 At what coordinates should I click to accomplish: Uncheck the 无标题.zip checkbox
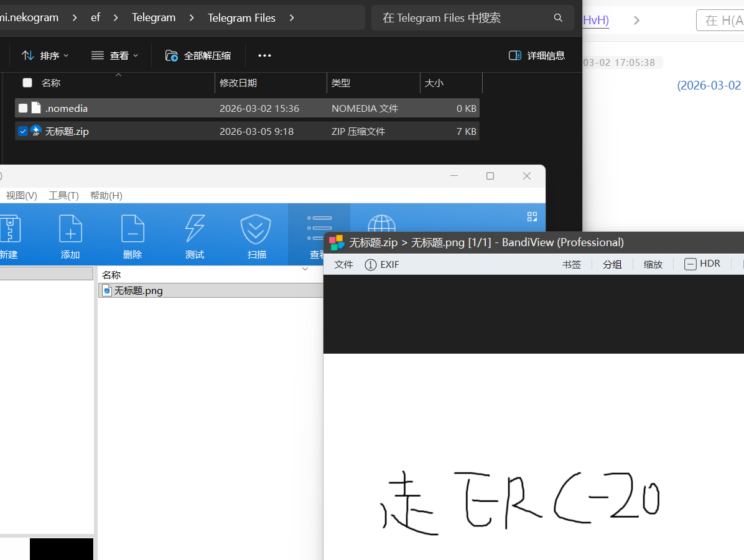point(23,131)
